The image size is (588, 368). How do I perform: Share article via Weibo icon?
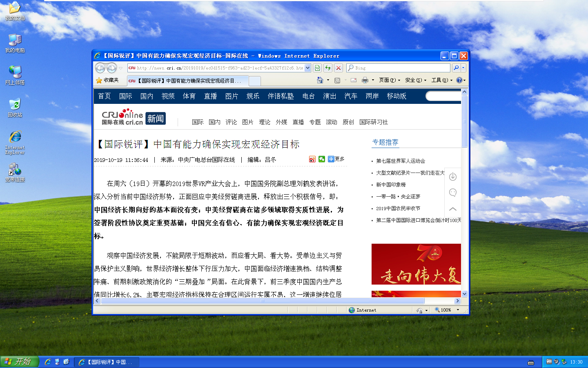[x=312, y=159]
